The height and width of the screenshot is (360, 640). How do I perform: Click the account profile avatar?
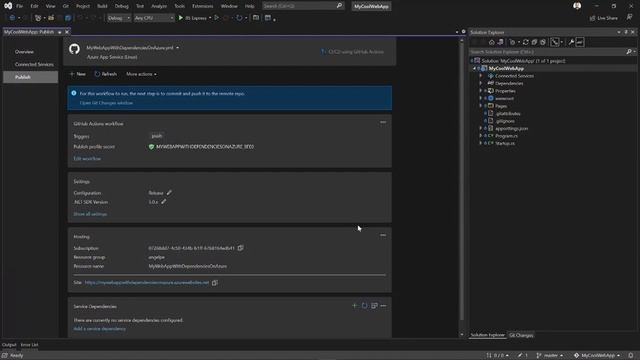click(577, 6)
